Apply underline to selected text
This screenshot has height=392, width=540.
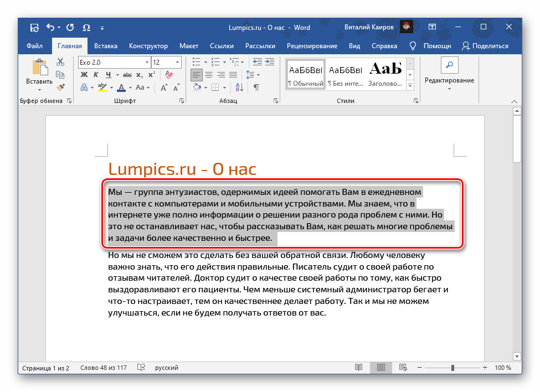[x=107, y=74]
